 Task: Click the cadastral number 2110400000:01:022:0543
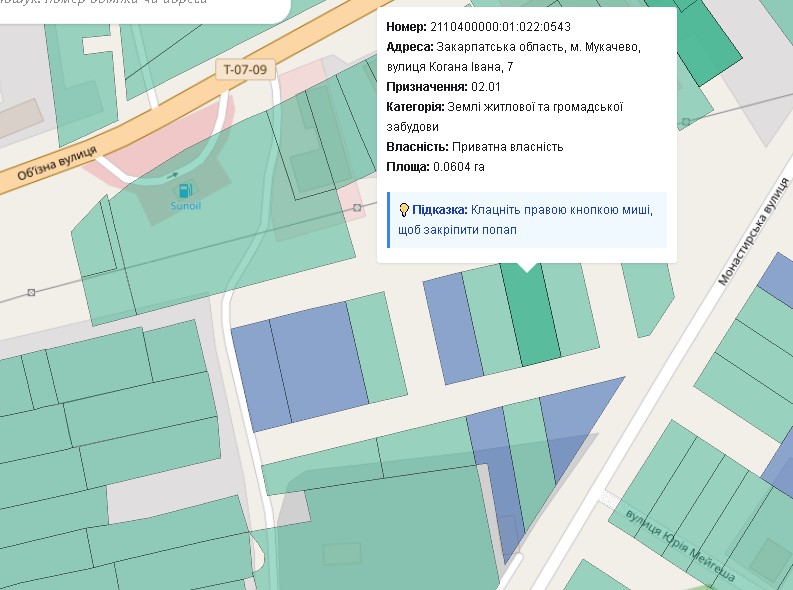[500, 26]
